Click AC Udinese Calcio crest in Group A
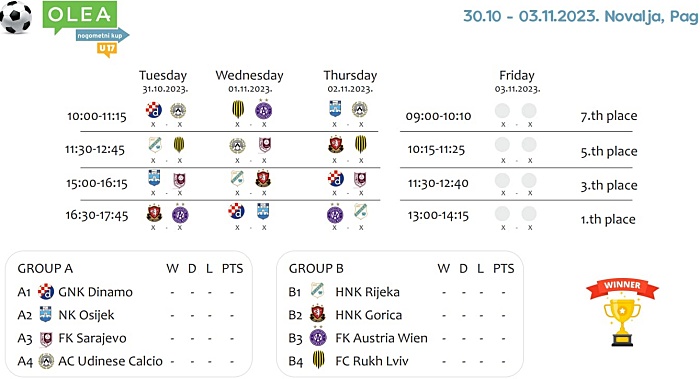The image size is (700, 379). coord(46,361)
